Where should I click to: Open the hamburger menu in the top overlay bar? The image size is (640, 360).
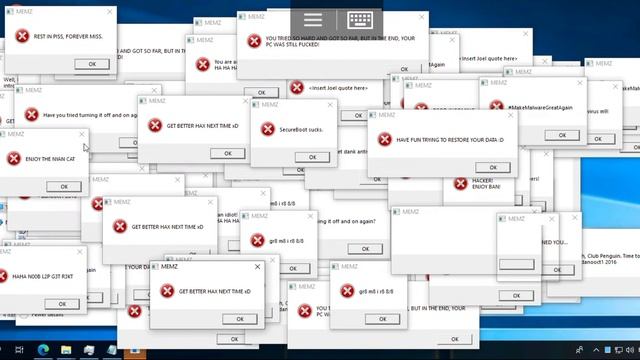313,20
